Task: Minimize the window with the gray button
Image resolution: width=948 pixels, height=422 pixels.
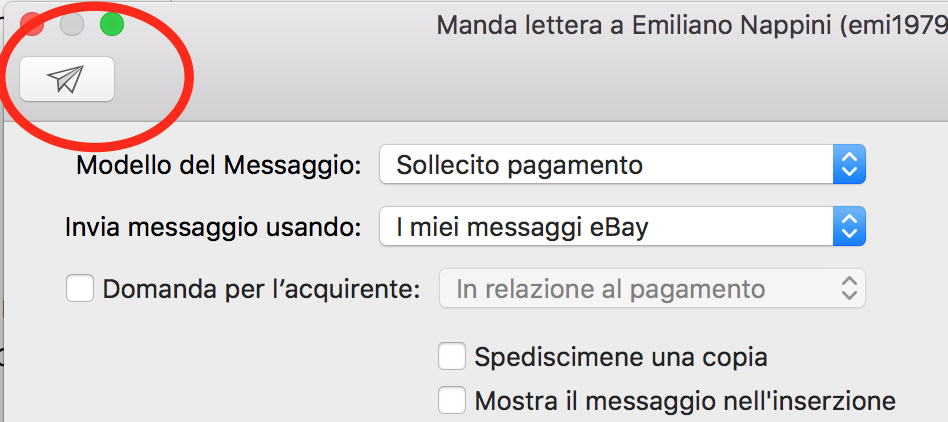Action: coord(71,25)
